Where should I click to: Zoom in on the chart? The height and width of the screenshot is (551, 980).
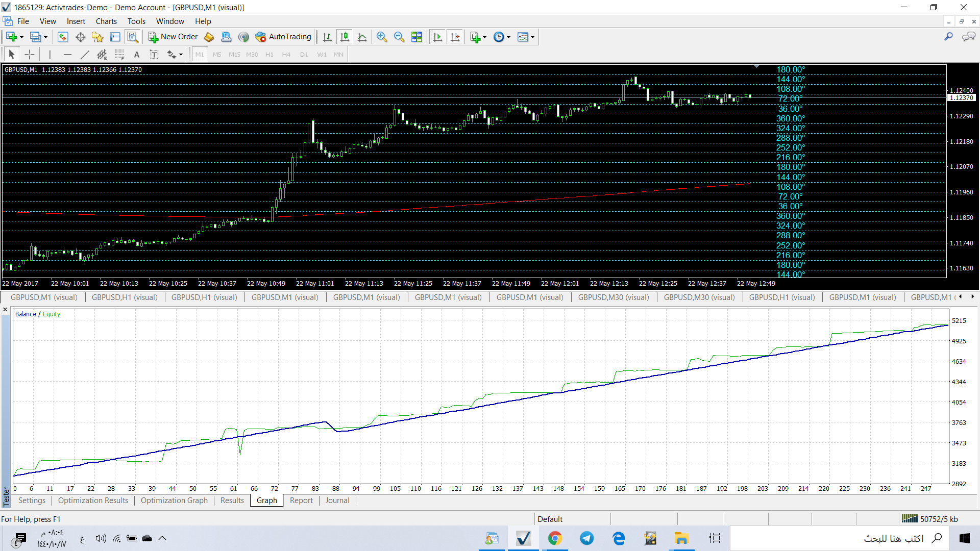[382, 37]
